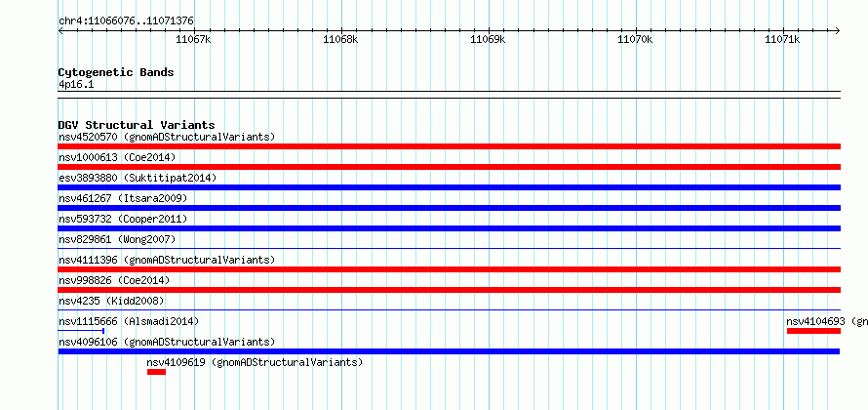The width and height of the screenshot is (868, 410).
Task: Select the red bar under nsv4520570
Action: [449, 146]
